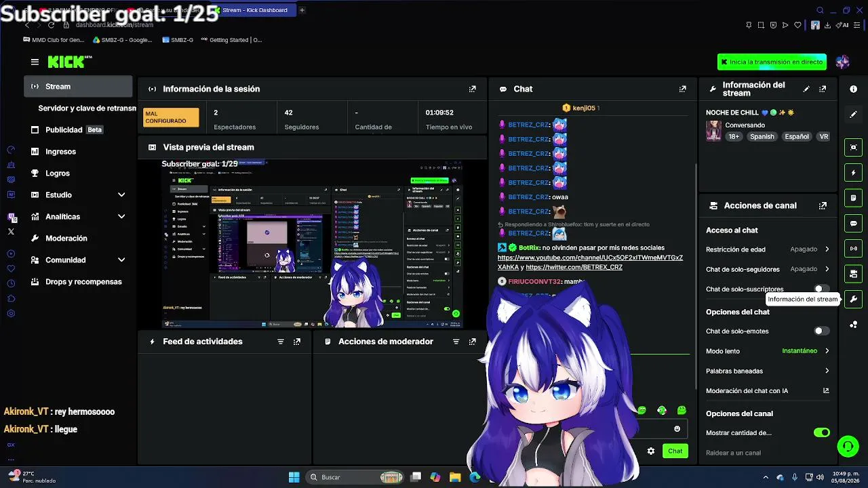Expand the Comunidad sidebar section
Viewport: 868px width, 488px height.
point(121,260)
